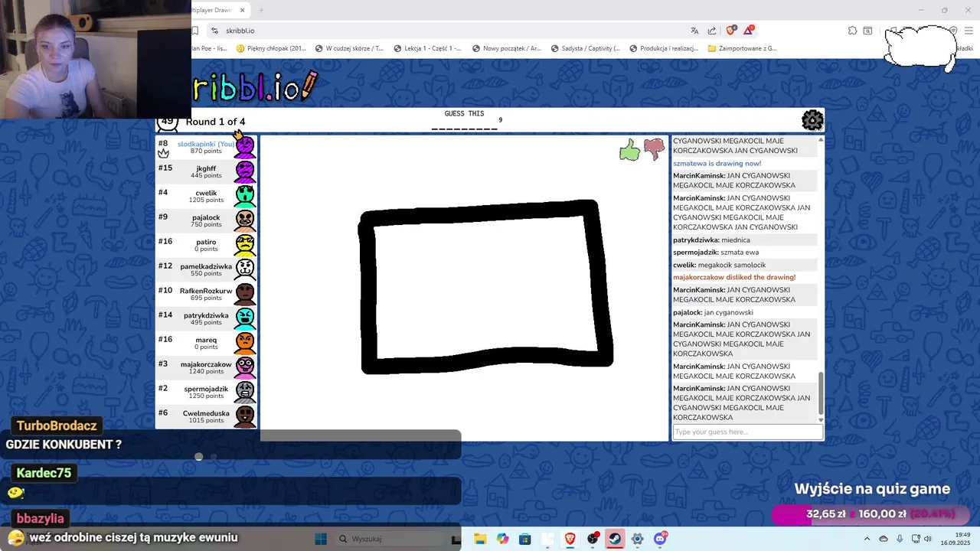This screenshot has width=980, height=551.
Task: Click 'Wyjście na quiz game' donation progress bar
Action: pos(871,514)
